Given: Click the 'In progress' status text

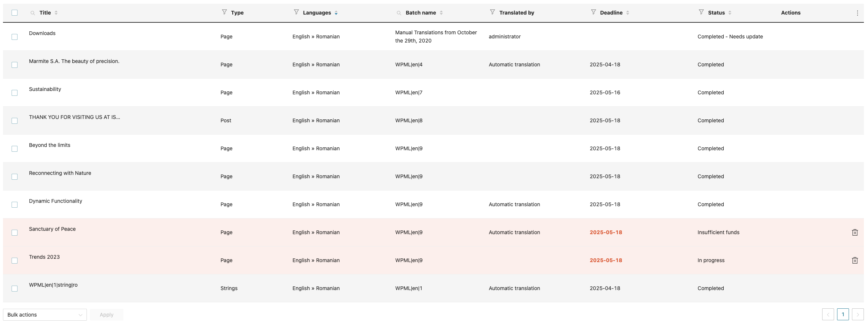Looking at the screenshot, I should pos(711,260).
